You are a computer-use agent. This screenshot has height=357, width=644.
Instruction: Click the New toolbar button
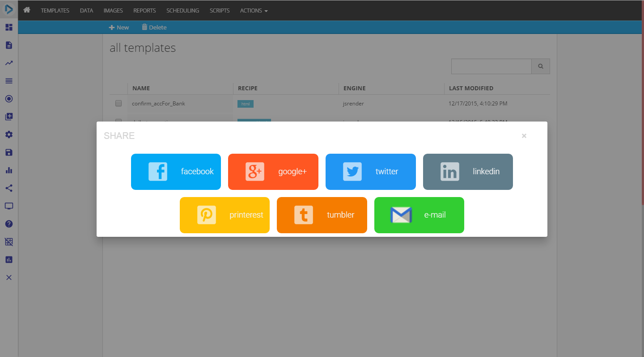(119, 27)
